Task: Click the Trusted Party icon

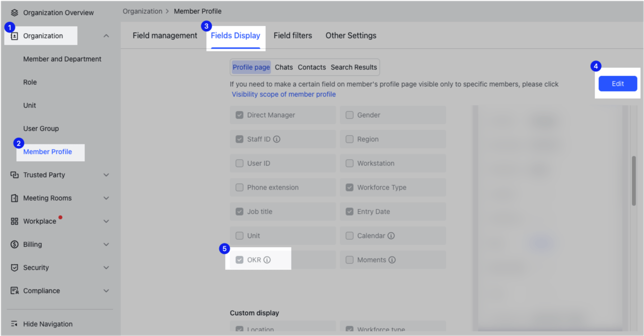Action: point(14,175)
